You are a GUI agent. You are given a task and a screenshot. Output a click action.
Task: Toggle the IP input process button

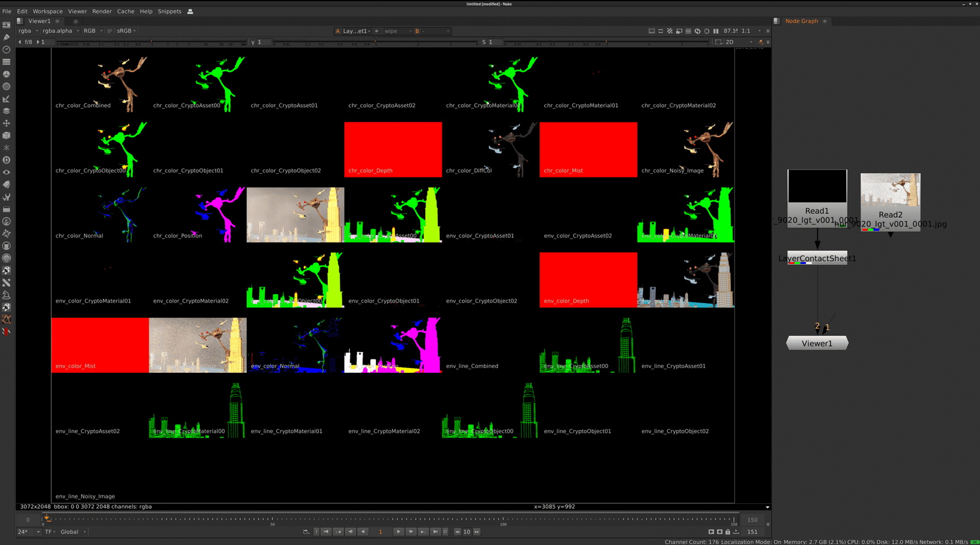click(110, 31)
